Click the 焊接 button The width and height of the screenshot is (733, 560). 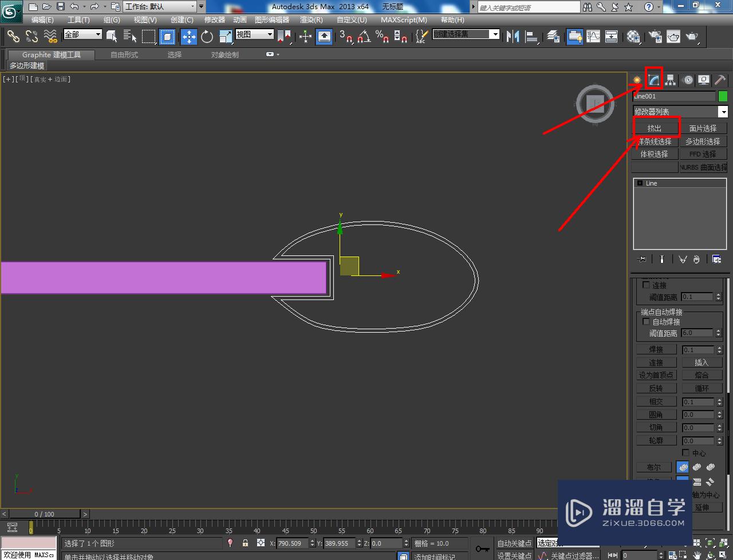pos(656,349)
